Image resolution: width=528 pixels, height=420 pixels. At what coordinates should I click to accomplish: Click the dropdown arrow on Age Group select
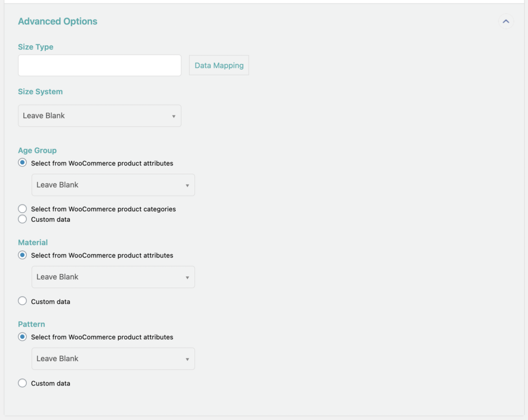(x=188, y=184)
